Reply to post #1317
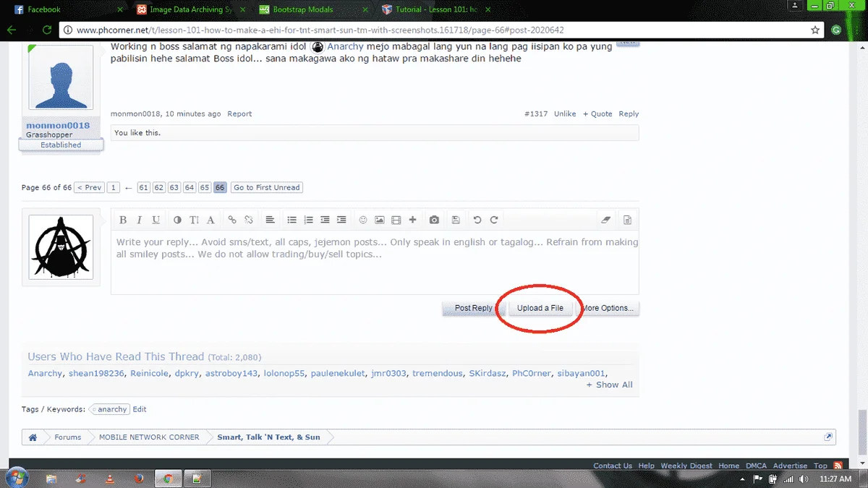 tap(629, 114)
